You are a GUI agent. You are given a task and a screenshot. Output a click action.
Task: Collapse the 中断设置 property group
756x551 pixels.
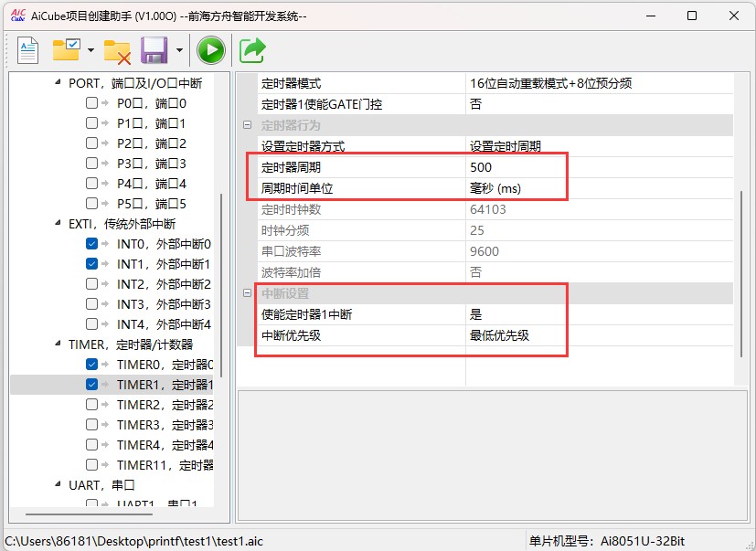coord(248,292)
